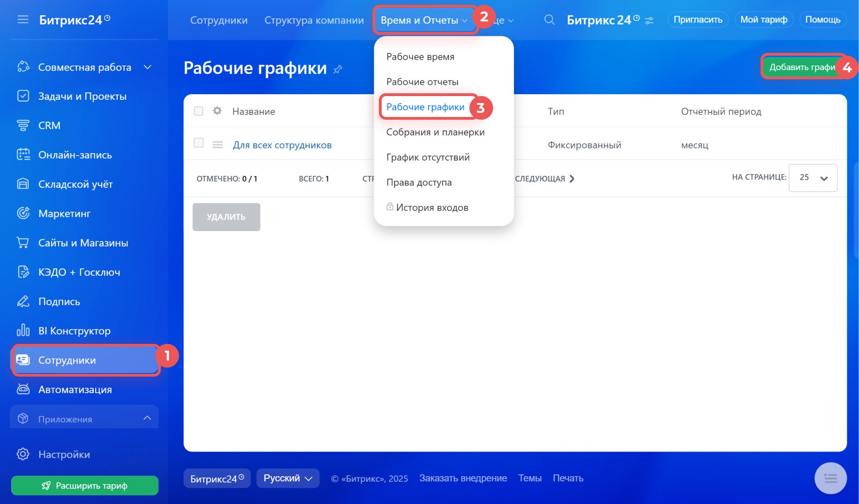Select Рабочие графики menu item
This screenshot has height=504, width=859.
point(425,107)
